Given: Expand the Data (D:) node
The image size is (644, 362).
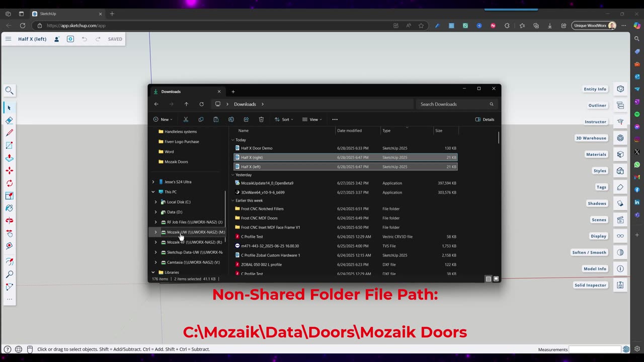Looking at the screenshot, I should click(156, 212).
